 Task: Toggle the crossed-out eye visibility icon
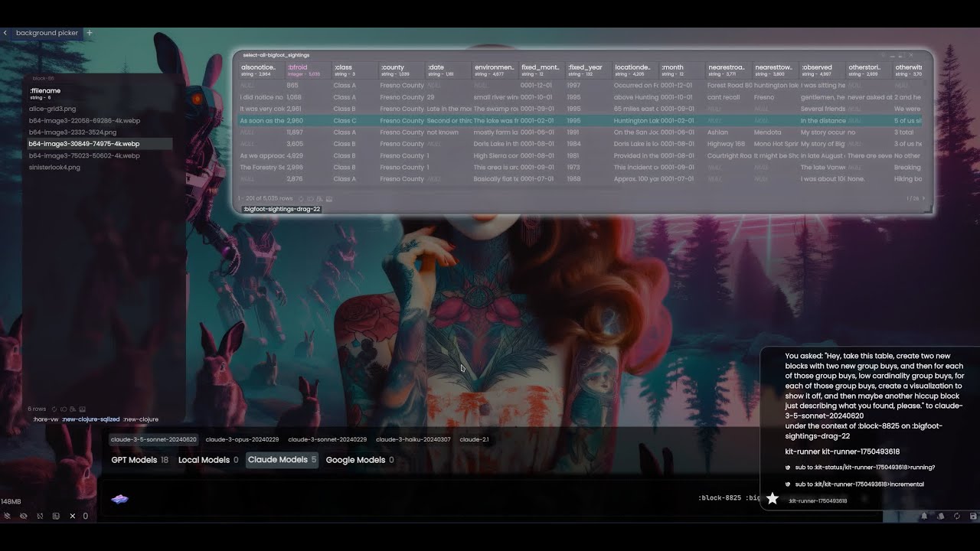point(24,516)
